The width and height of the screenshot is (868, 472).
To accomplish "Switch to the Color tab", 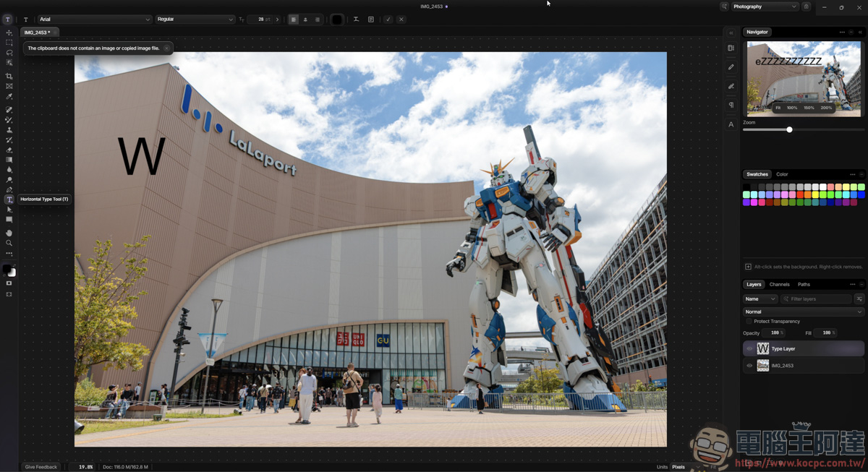I will [782, 174].
